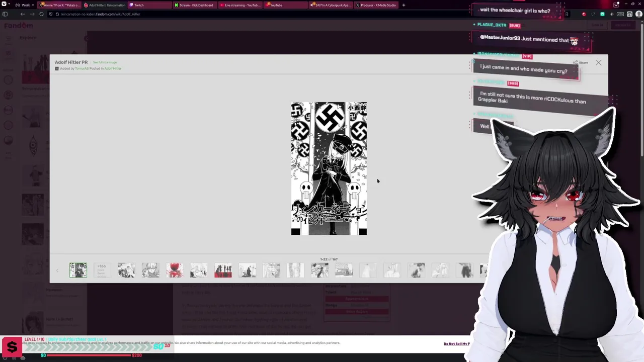Open a new browser tab
Image resolution: width=644 pixels, height=362 pixels.
tap(404, 5)
